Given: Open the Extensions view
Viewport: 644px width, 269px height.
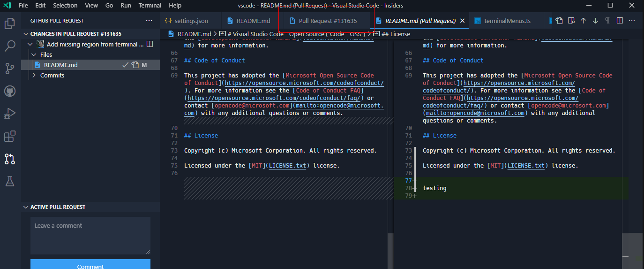Looking at the screenshot, I should [10, 136].
